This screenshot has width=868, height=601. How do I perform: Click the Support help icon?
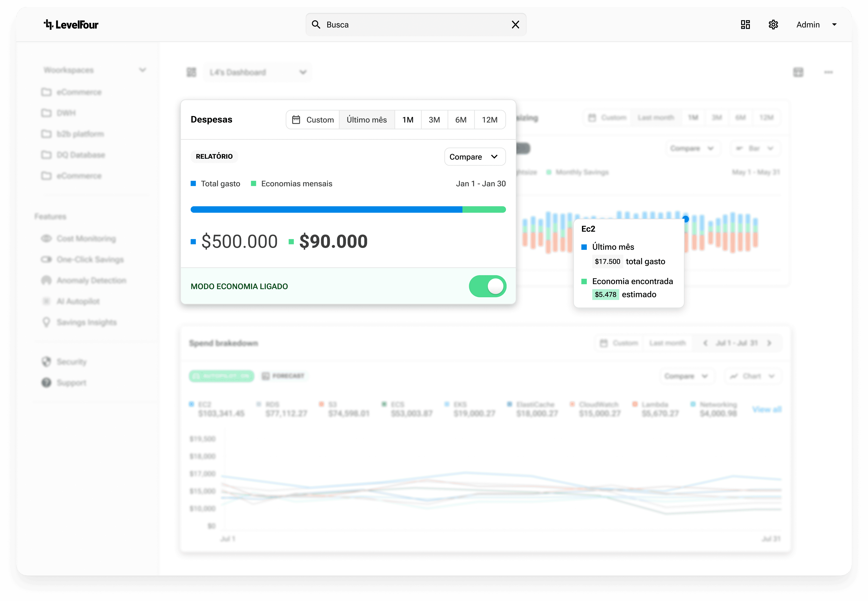[46, 383]
